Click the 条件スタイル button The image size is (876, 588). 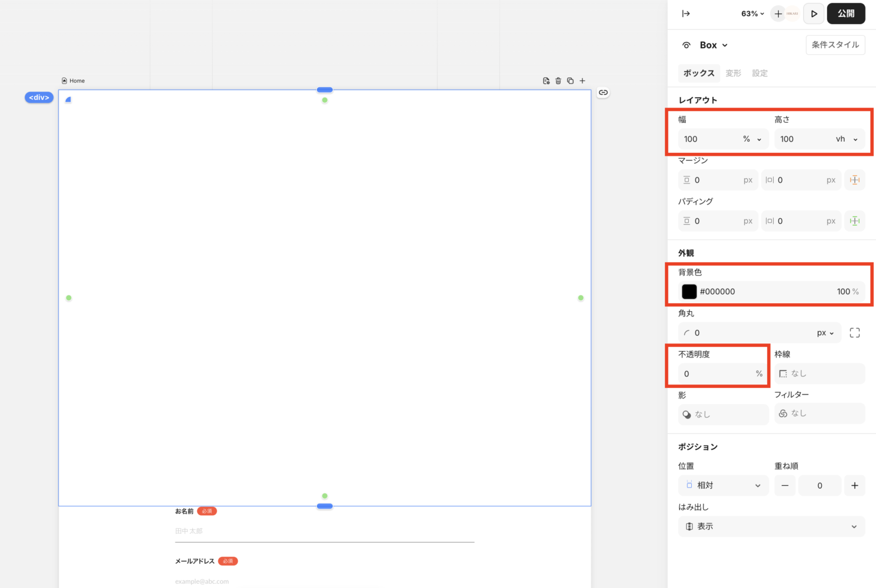point(835,45)
